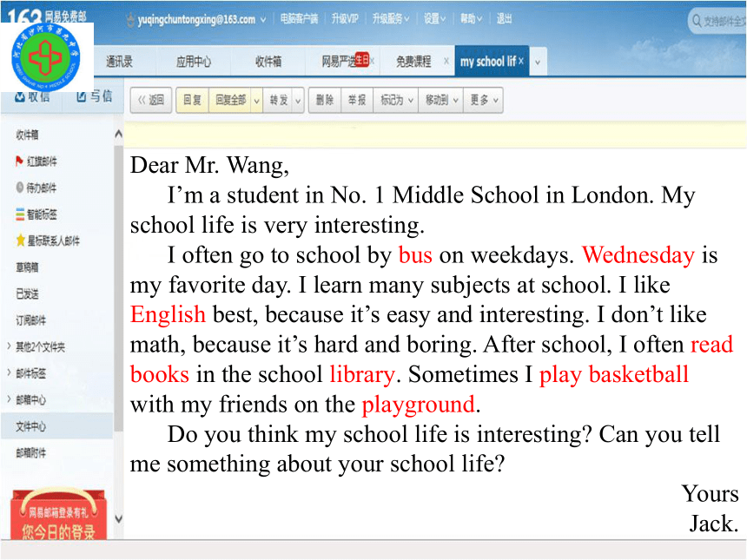Open the 星标联系人邮件 folder
Viewport: 747px width, 560px height.
pos(53,240)
